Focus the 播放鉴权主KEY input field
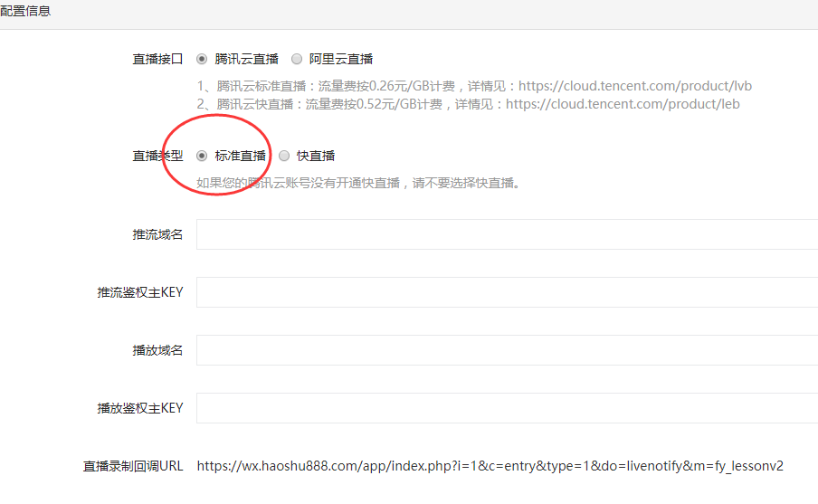This screenshot has width=818, height=504. click(x=507, y=408)
